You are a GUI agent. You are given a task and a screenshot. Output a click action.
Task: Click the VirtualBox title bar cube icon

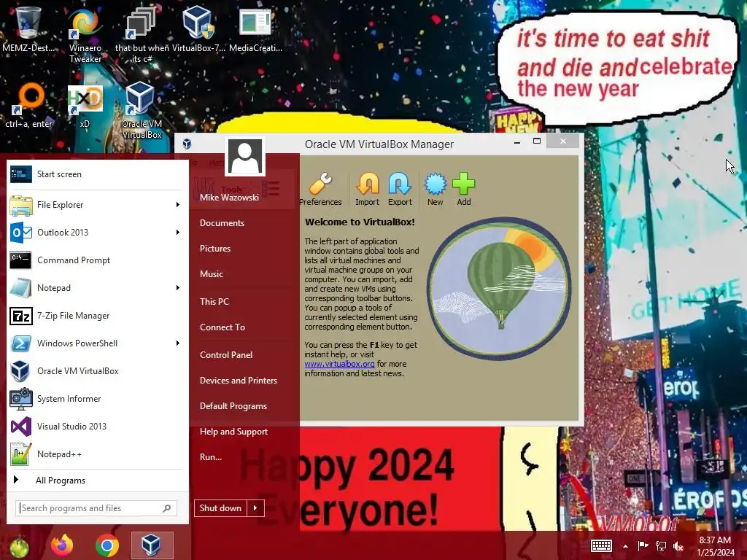pos(187,144)
